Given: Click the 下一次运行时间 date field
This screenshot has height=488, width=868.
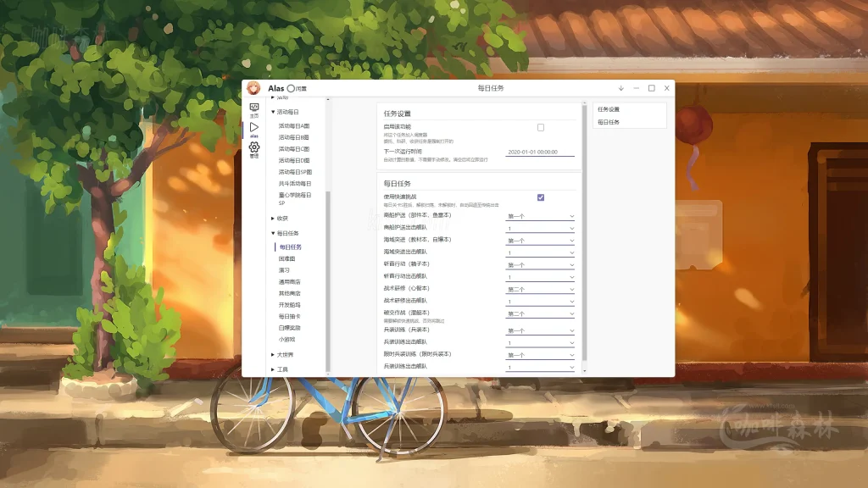Looking at the screenshot, I should (x=540, y=152).
